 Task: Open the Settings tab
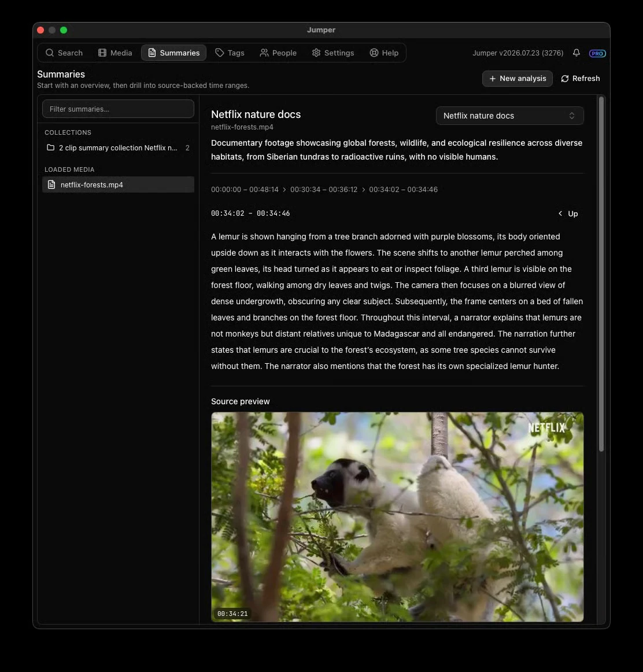333,53
